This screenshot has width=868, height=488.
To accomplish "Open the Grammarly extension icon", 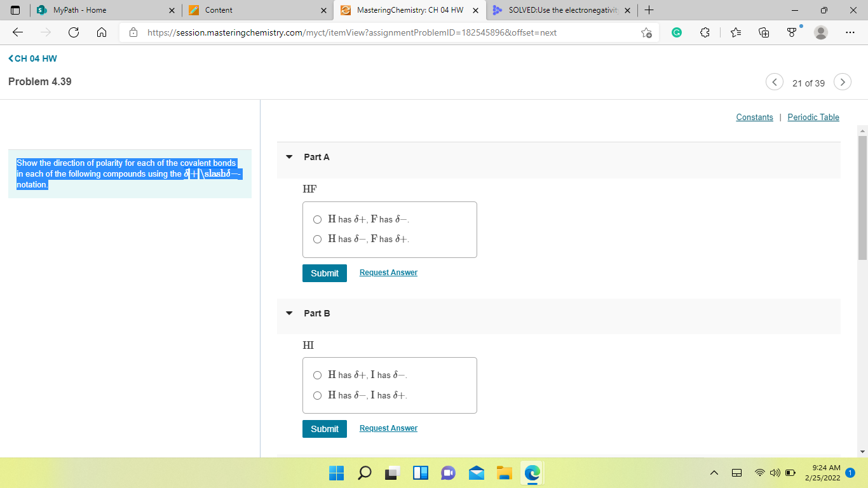I will [676, 32].
